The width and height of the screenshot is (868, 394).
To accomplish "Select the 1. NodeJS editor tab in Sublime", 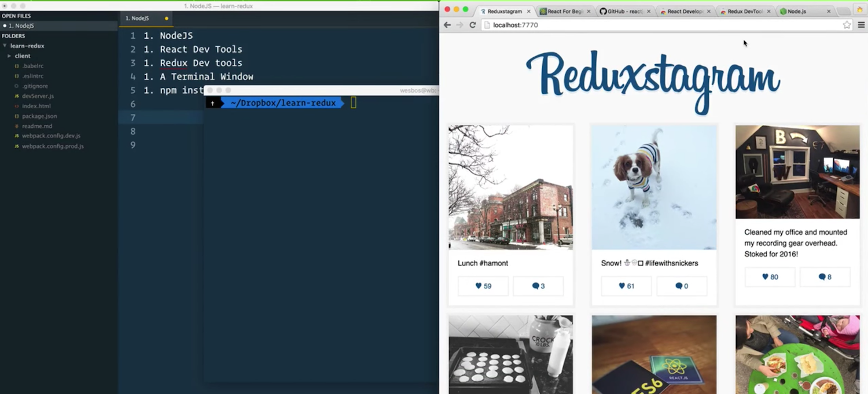I will coord(147,19).
